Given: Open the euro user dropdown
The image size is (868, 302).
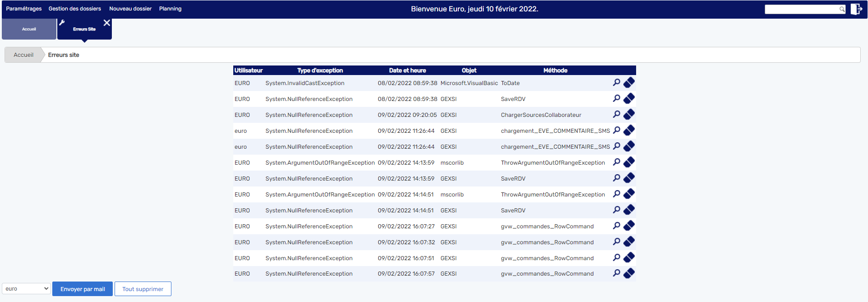Looking at the screenshot, I should (x=26, y=289).
